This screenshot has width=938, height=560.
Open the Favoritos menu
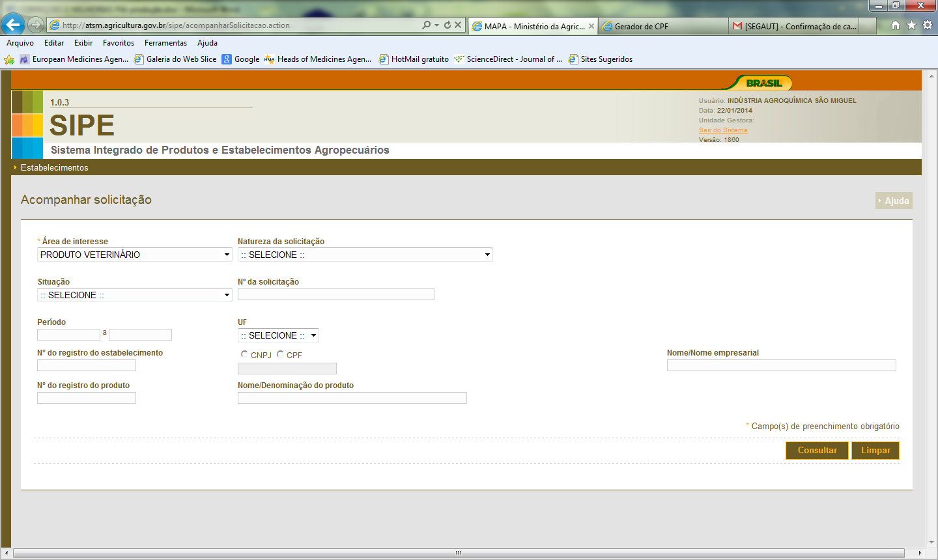click(x=119, y=43)
